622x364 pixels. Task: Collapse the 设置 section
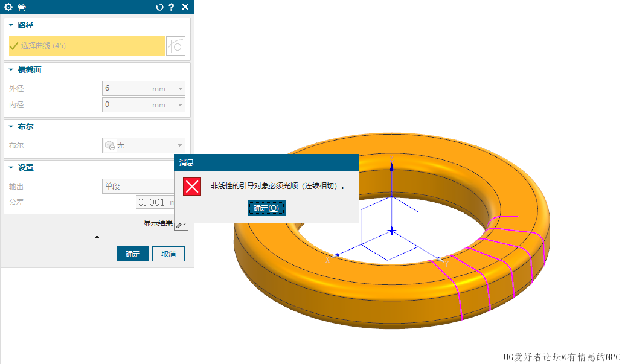pyautogui.click(x=11, y=168)
